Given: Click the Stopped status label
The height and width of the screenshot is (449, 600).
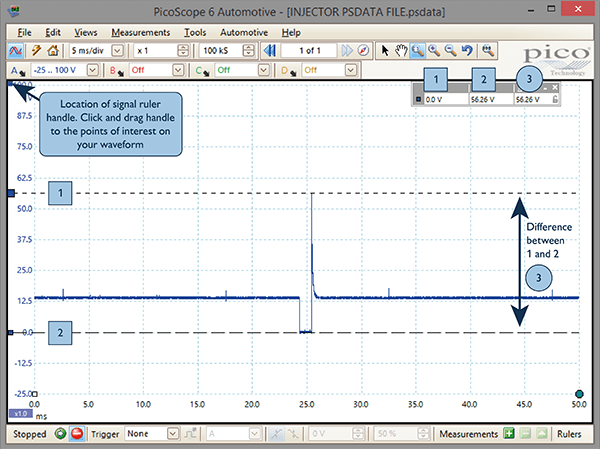Looking at the screenshot, I should pyautogui.click(x=30, y=434).
